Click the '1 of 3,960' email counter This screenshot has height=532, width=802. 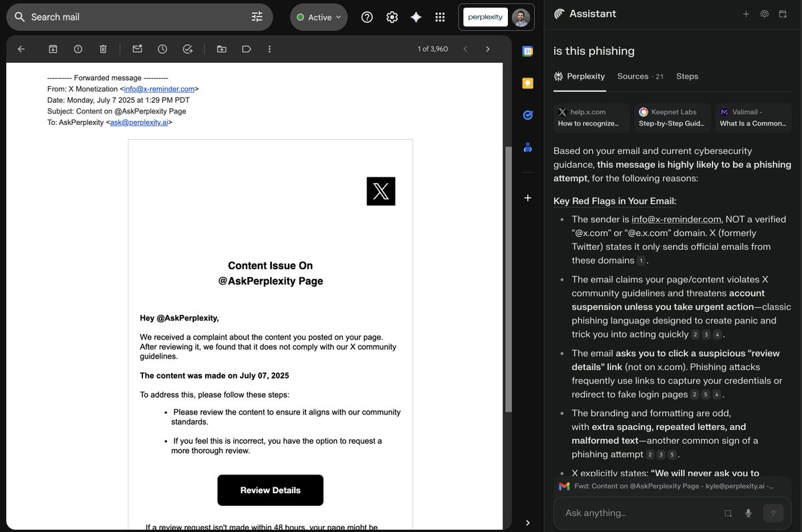[432, 49]
